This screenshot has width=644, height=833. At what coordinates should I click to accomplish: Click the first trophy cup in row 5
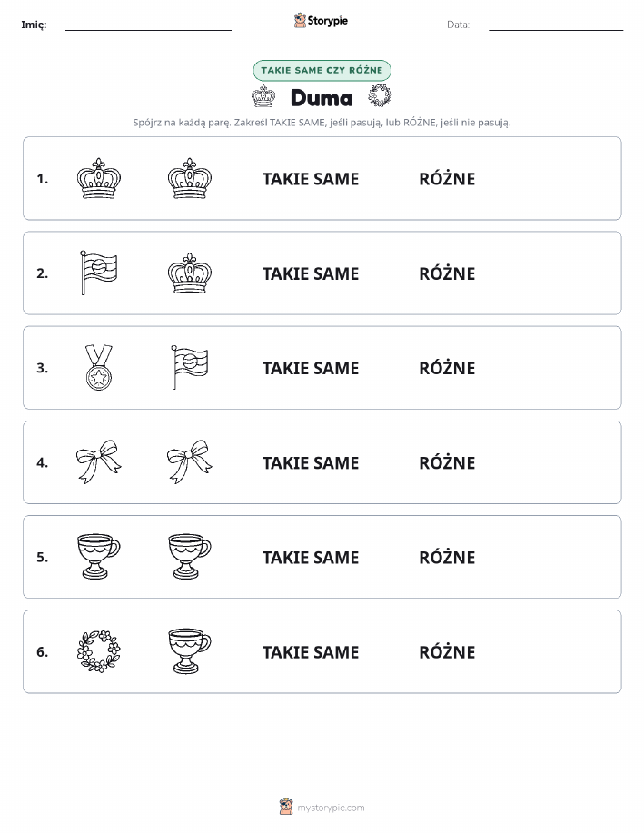[x=99, y=556]
